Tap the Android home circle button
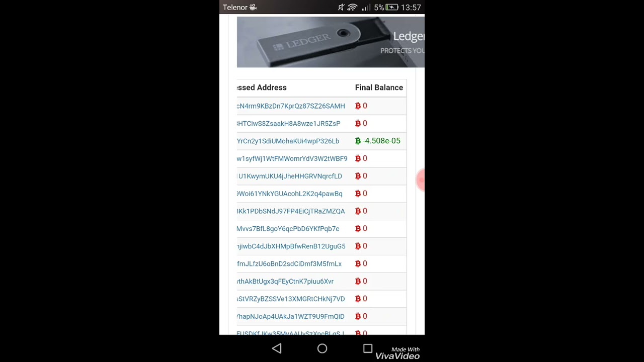 (322, 348)
